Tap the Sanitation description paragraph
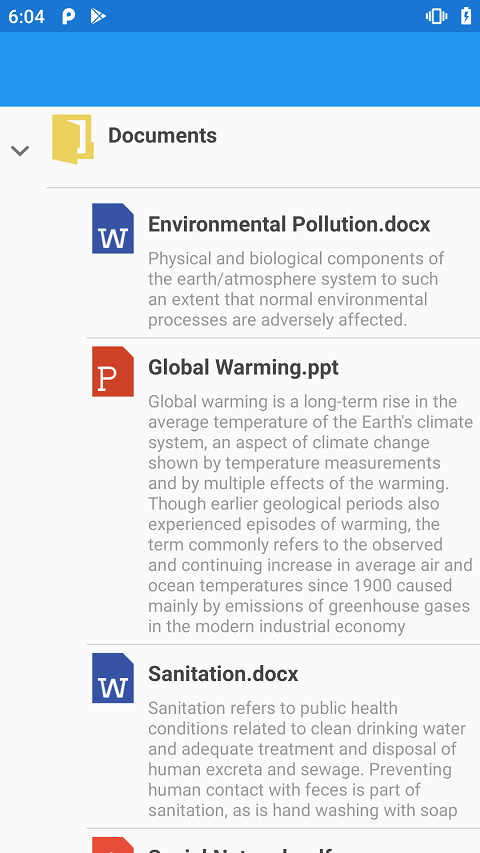Screen dimensions: 480x853 coord(307,759)
